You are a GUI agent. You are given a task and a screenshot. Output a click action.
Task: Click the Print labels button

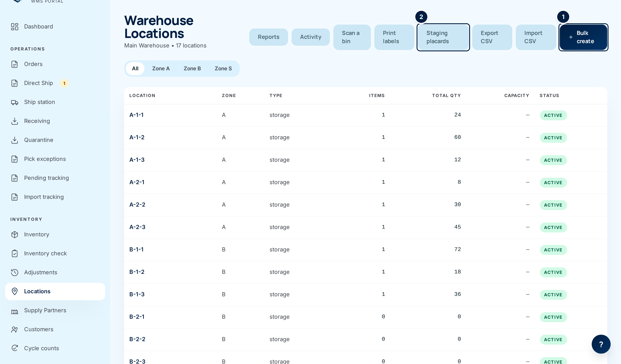(x=394, y=37)
